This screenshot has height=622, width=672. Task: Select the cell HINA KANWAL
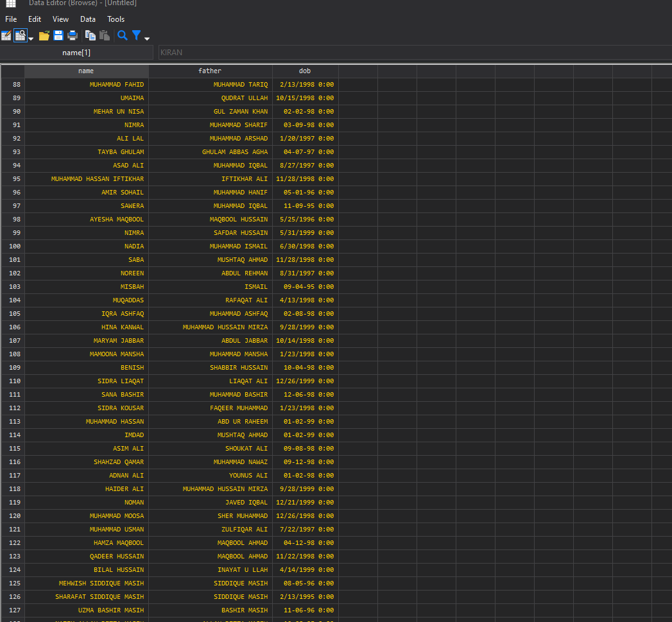pos(87,327)
